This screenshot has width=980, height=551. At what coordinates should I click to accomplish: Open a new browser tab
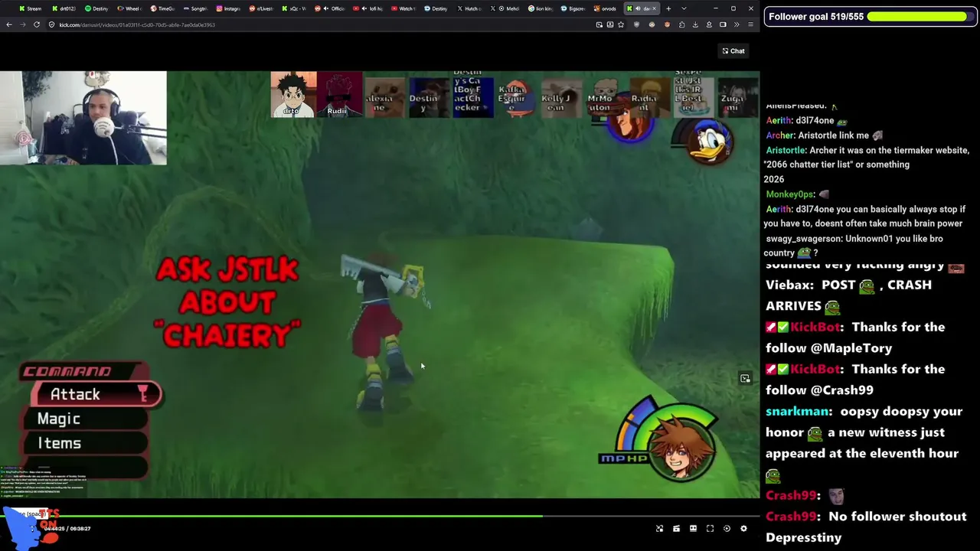coord(668,8)
